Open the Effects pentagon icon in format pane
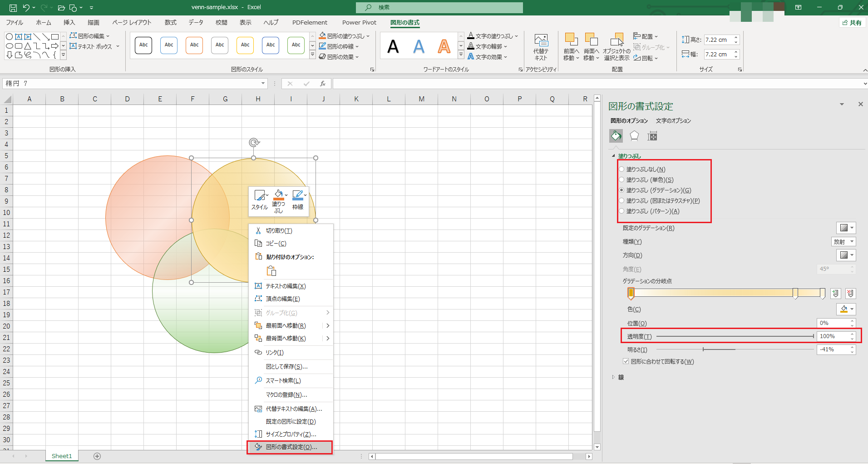Image resolution: width=868 pixels, height=464 pixels. click(634, 136)
